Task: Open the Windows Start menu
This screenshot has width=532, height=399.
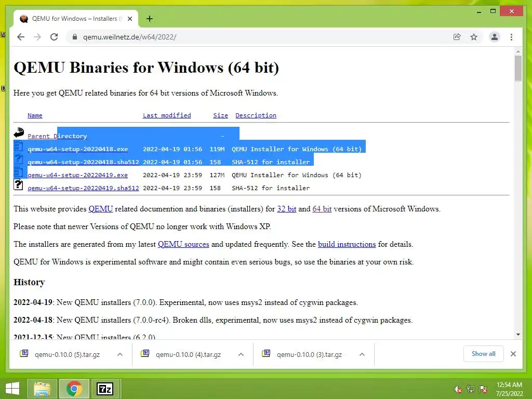Action: click(x=12, y=389)
